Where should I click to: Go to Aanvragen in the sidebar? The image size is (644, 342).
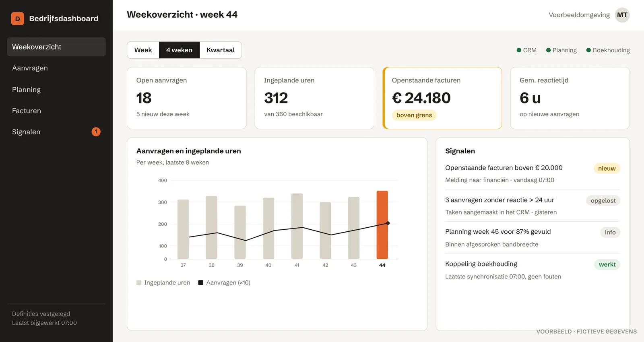56,68
